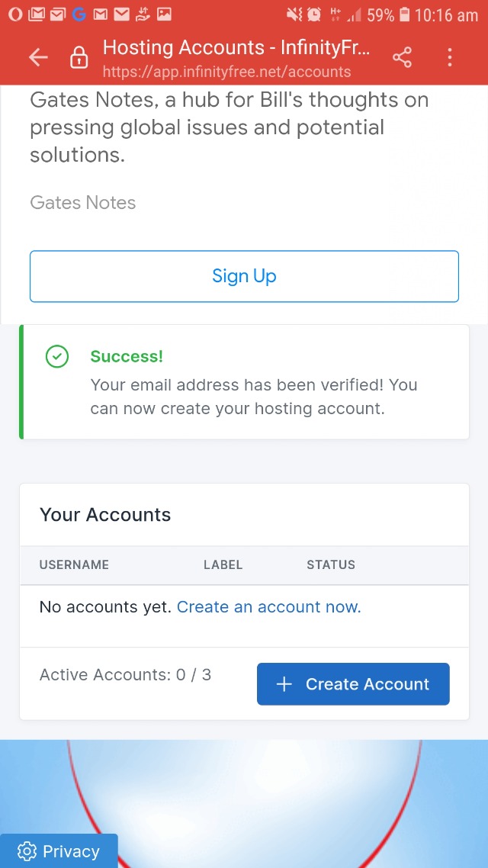Tap the padlock site security icon
The image size is (488, 868).
[x=79, y=58]
